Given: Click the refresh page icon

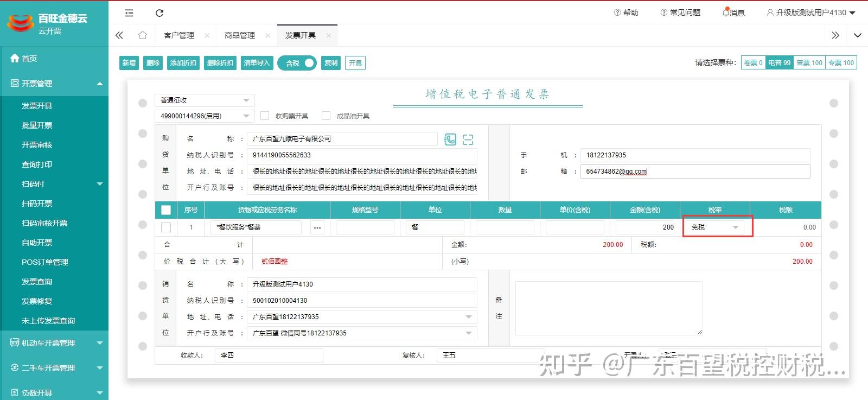Looking at the screenshot, I should coord(159,13).
